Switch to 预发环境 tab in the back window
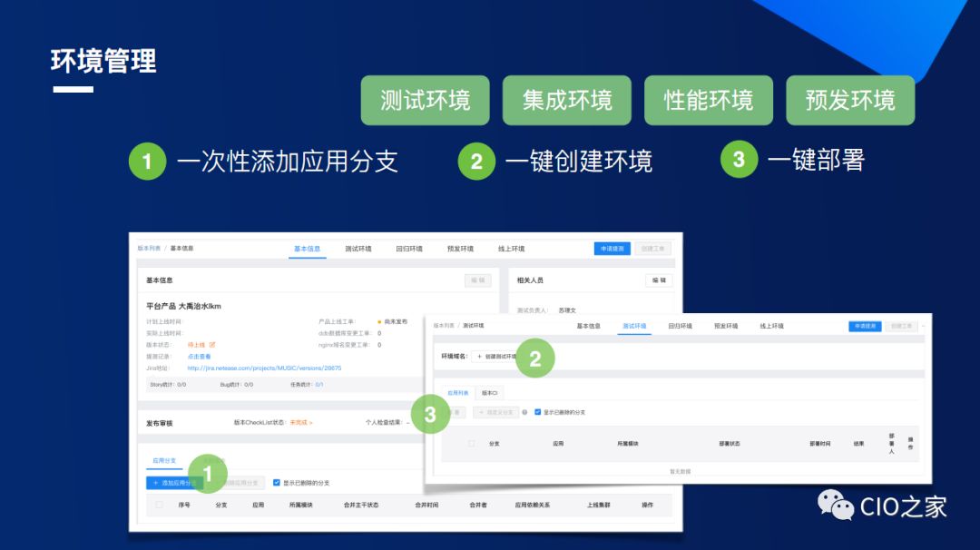980x550 pixels. 460,249
